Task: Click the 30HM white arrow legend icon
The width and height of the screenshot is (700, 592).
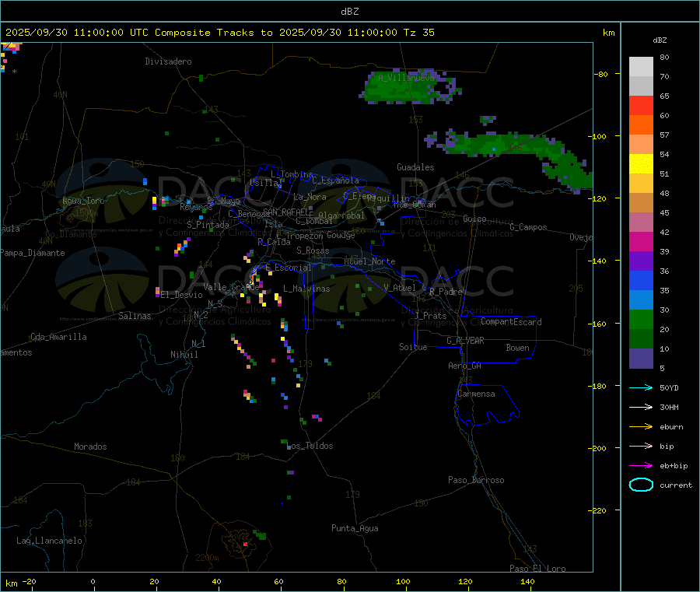Action: (x=641, y=407)
